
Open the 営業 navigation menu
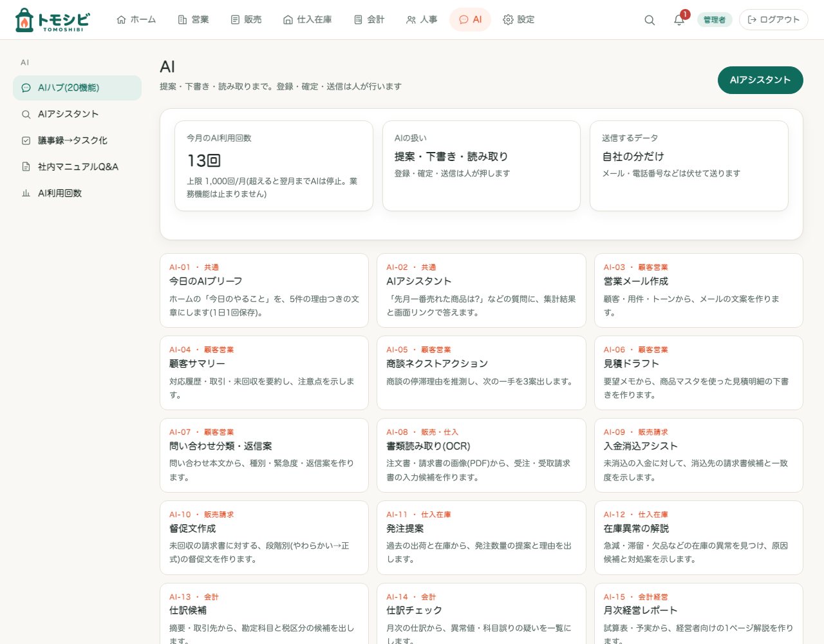pyautogui.click(x=193, y=20)
